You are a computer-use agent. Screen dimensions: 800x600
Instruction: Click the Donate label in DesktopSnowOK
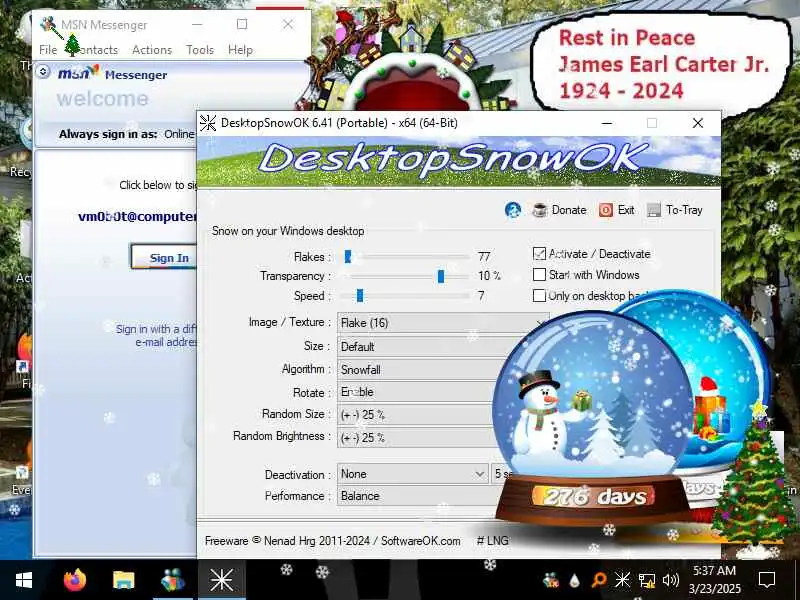[x=569, y=210]
